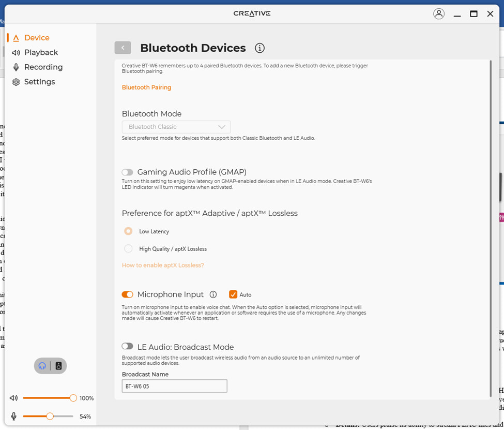
Task: Click the info icon next to Microphone Input
Action: [x=213, y=294]
